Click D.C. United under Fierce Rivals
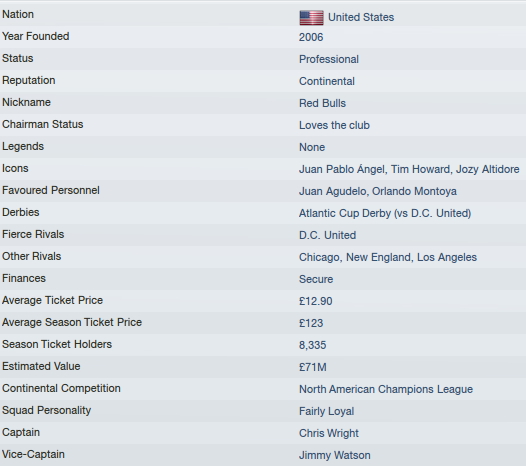The height and width of the screenshot is (466, 526). coord(327,235)
